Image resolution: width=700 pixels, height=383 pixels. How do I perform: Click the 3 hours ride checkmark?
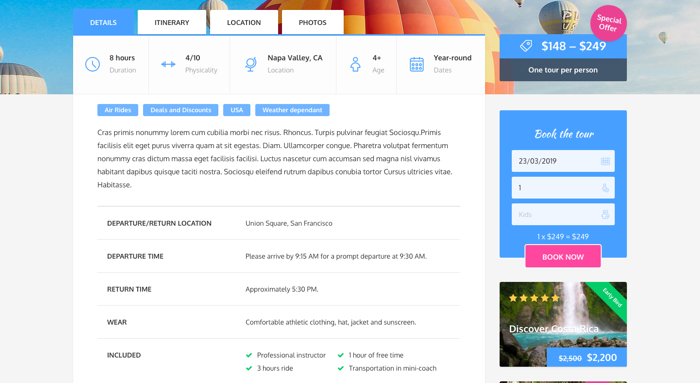tap(249, 368)
